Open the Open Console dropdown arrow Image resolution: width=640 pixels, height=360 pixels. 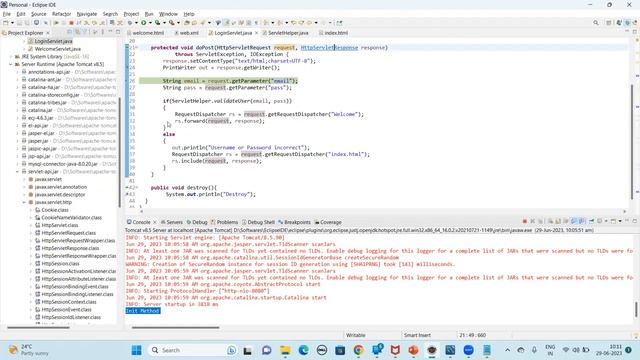(x=620, y=221)
